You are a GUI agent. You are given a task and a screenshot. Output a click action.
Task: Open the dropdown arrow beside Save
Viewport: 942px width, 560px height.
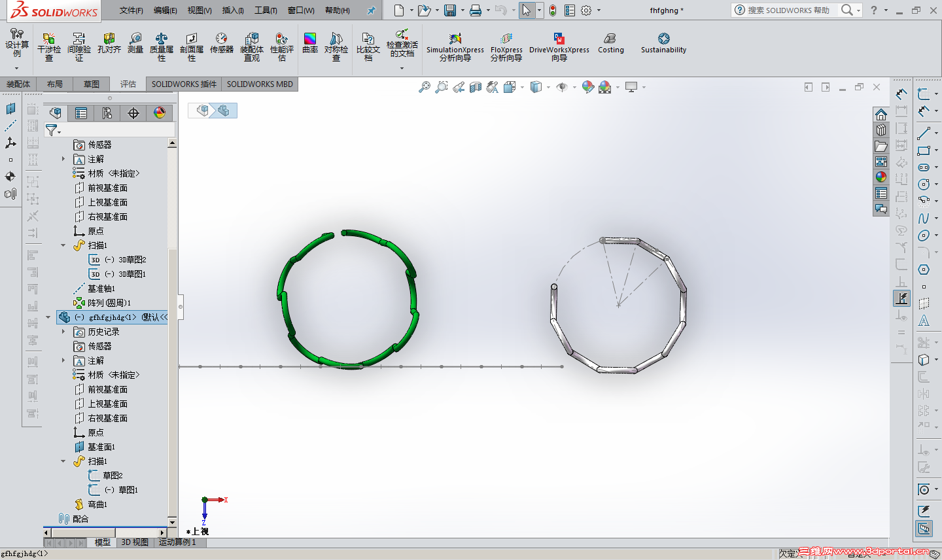462,10
